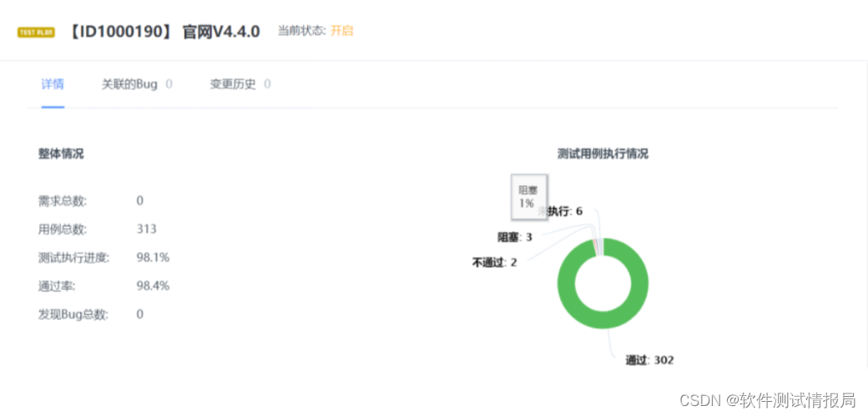Click the TEST PLAN badge icon
This screenshot has height=416, width=868.
click(36, 32)
